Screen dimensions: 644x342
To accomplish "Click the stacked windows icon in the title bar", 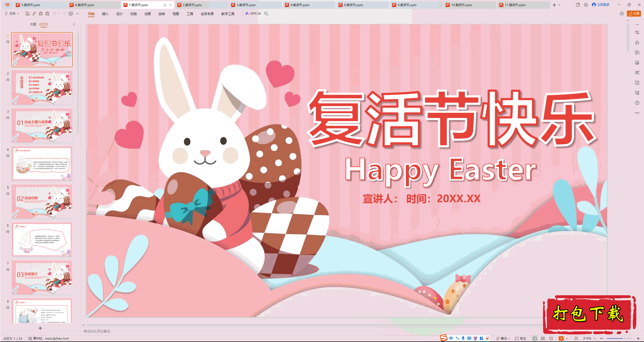I will (x=578, y=5).
